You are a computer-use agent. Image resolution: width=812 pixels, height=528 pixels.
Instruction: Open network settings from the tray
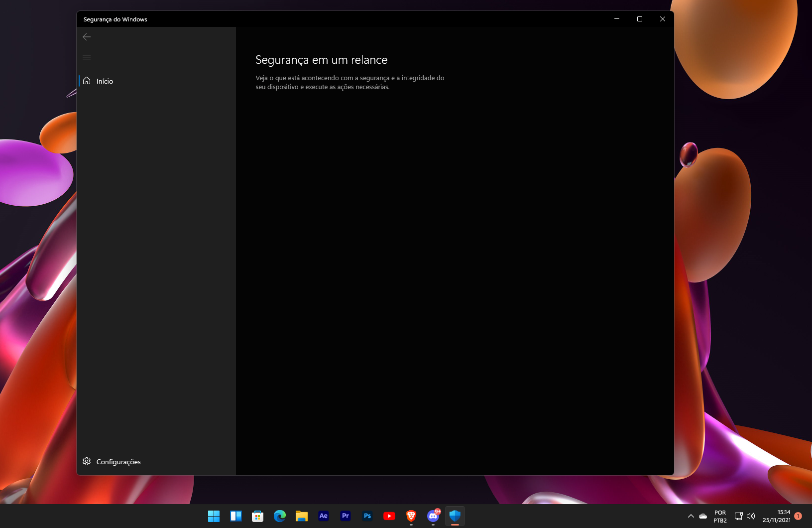739,516
